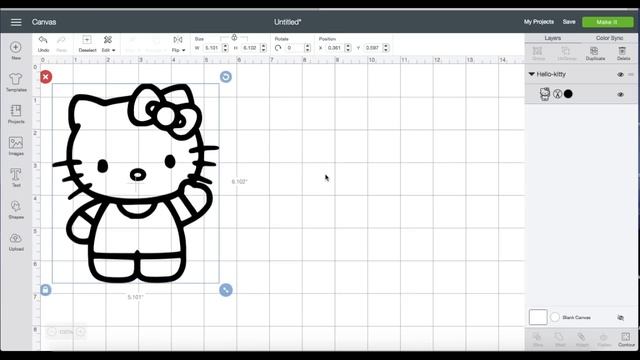Toggle visibility of the kitty image layer

620,94
